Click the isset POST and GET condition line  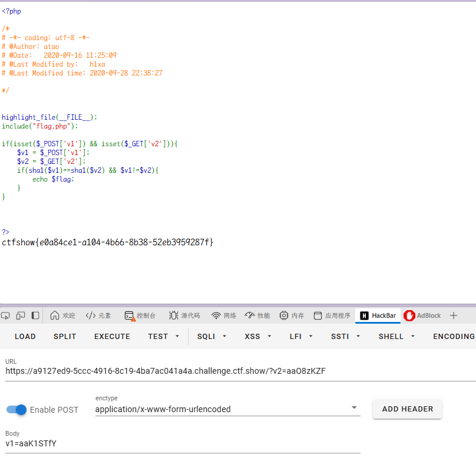coord(90,144)
